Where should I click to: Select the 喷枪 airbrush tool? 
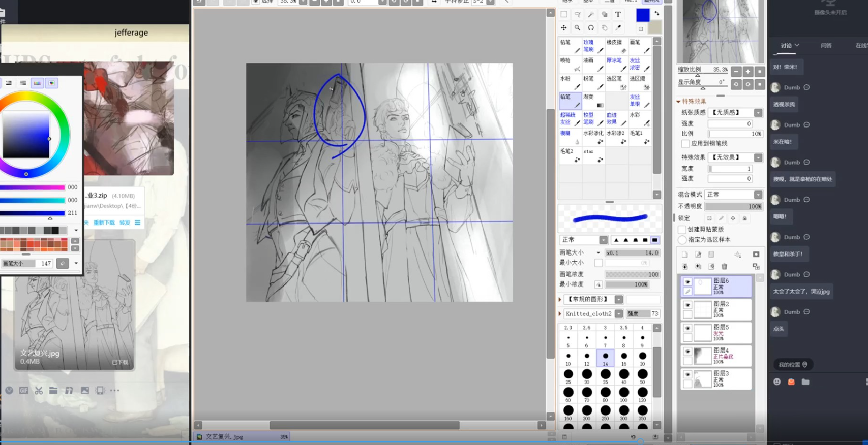click(570, 65)
